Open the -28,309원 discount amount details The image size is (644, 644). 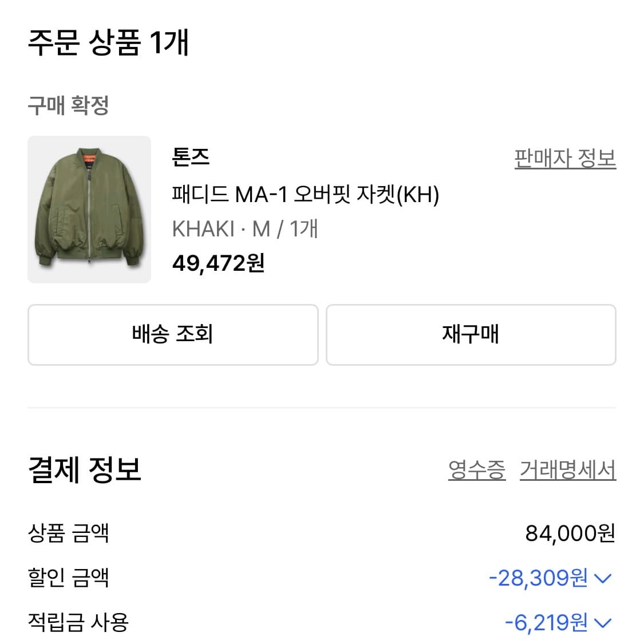point(546,579)
